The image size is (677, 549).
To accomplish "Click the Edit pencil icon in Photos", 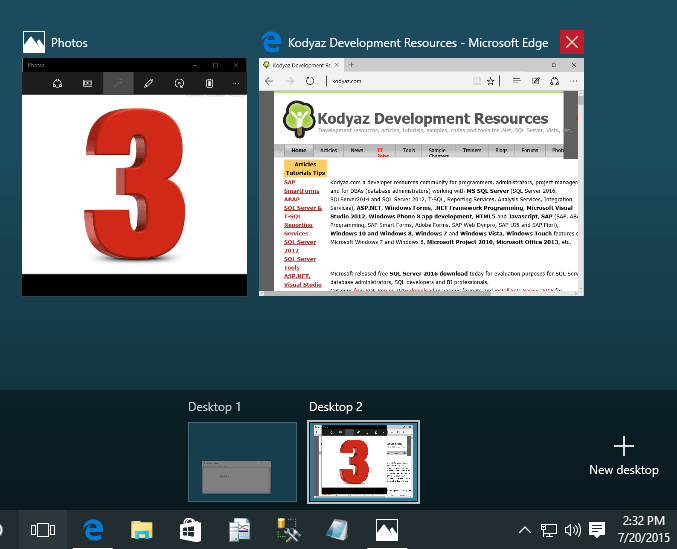I will pyautogui.click(x=149, y=83).
